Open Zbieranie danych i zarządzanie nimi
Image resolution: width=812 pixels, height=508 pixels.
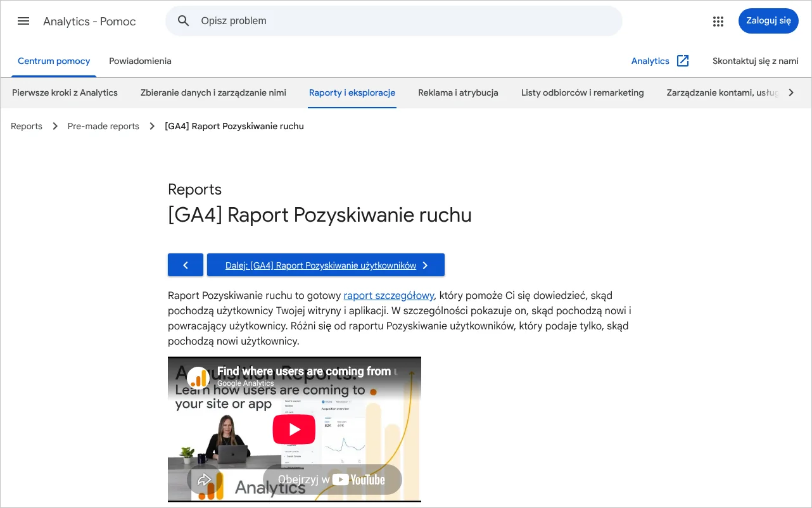click(x=213, y=92)
